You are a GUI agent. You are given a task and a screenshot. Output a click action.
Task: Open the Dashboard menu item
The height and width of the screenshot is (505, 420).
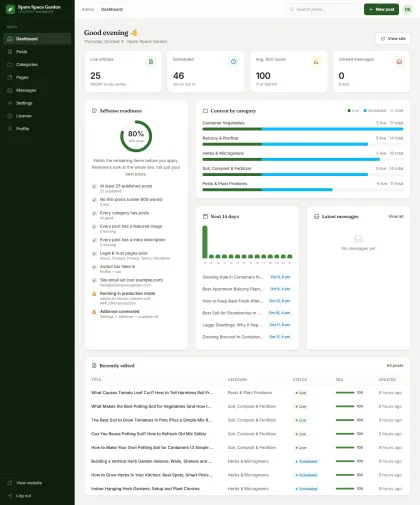[x=37, y=39]
